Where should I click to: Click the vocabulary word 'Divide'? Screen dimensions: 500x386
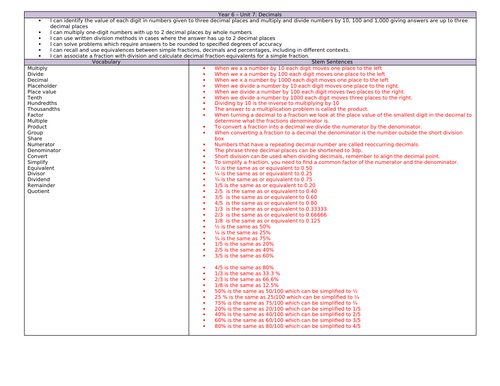click(35, 74)
